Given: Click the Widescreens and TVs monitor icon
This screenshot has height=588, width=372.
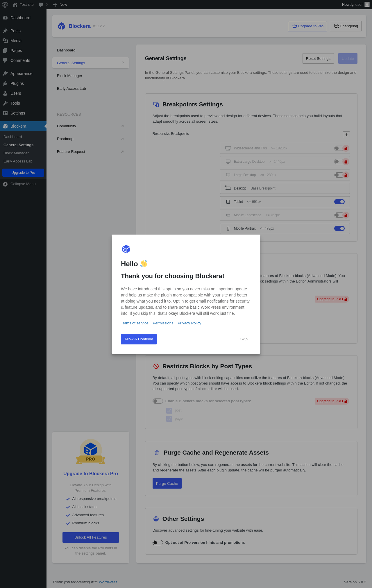Looking at the screenshot, I should coord(228,148).
